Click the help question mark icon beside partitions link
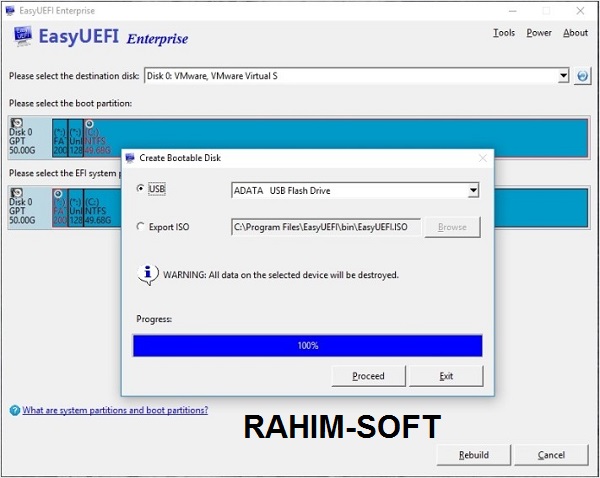This screenshot has height=478, width=600. click(x=15, y=411)
